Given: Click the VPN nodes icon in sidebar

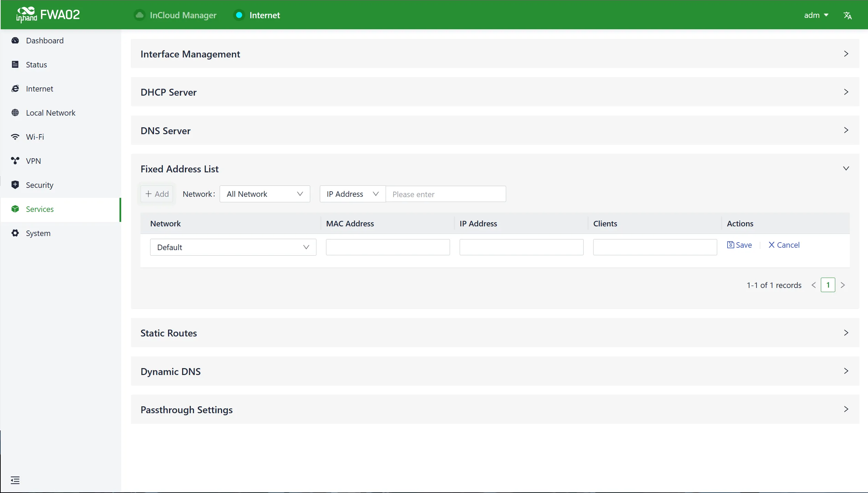Looking at the screenshot, I should click(15, 161).
